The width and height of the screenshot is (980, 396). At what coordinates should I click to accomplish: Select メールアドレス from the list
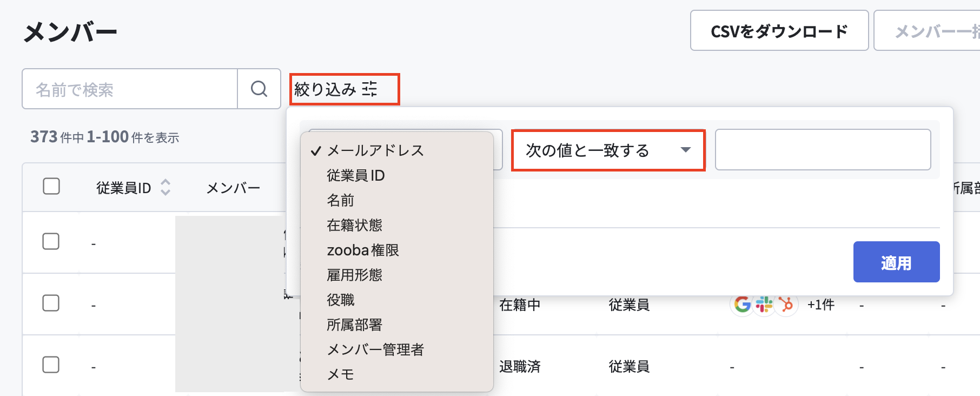376,150
